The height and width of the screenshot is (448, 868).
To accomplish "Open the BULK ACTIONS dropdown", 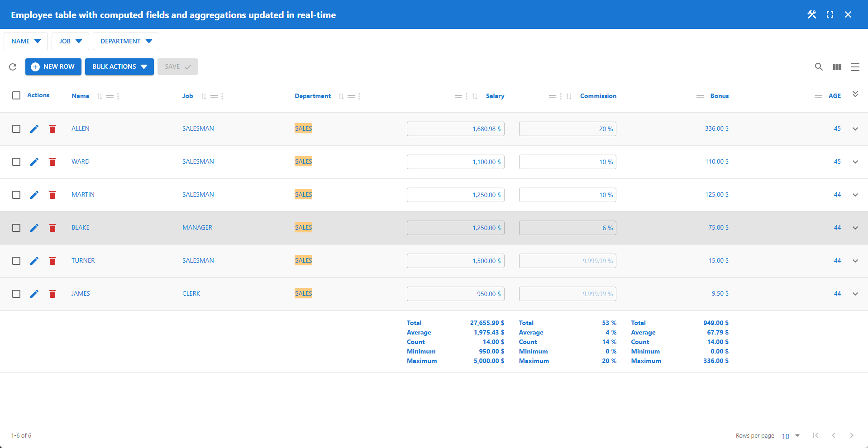I will coord(119,66).
